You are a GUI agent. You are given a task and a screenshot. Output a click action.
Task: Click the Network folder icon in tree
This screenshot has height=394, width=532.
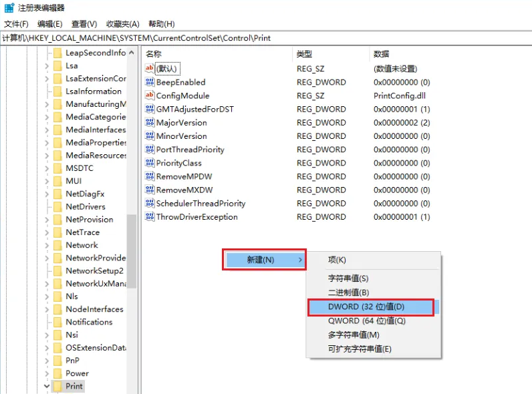(57, 245)
